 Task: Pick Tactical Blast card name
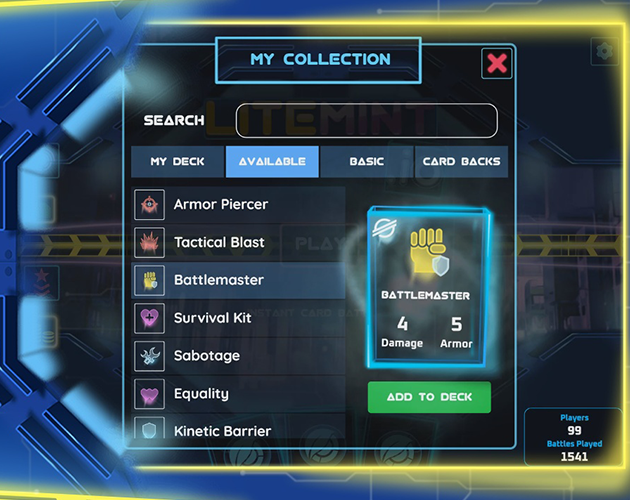pyautogui.click(x=219, y=242)
